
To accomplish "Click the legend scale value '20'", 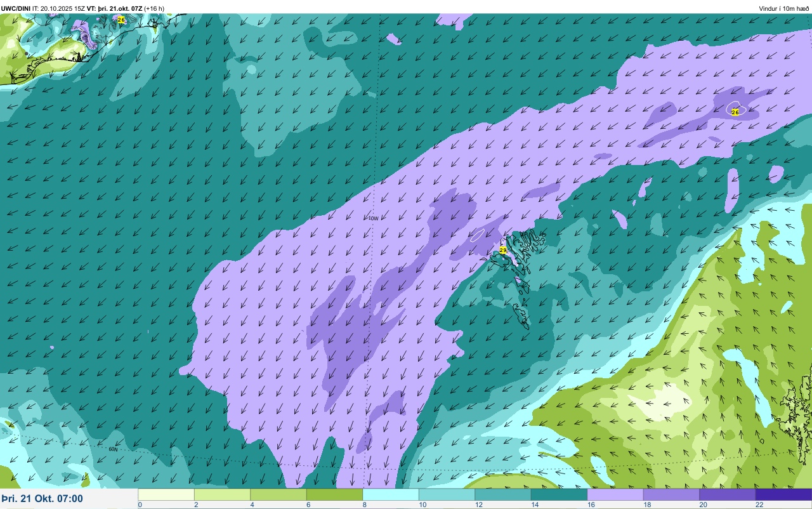I will point(702,505).
